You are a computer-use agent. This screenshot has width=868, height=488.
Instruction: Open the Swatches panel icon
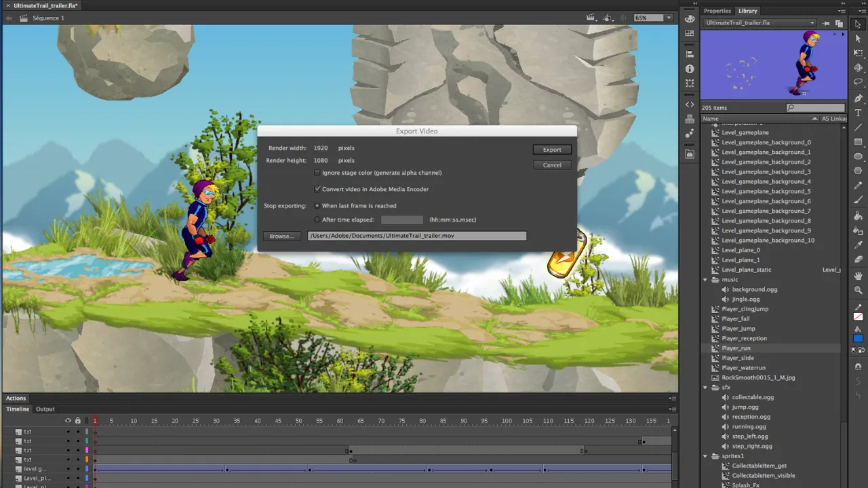coord(690,33)
